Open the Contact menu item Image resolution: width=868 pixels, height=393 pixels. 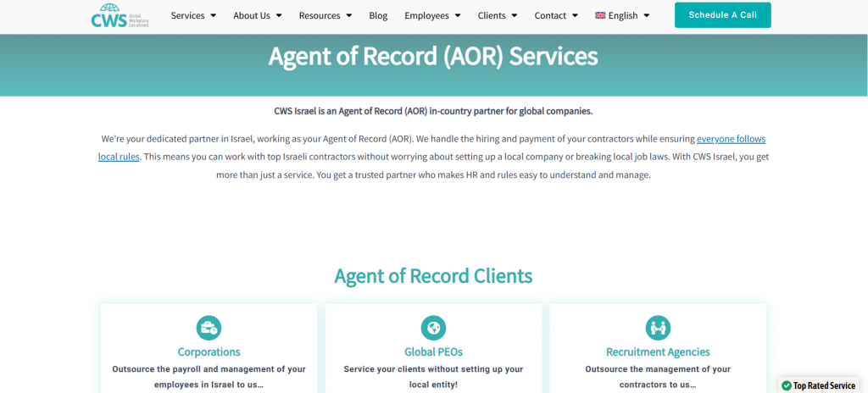point(550,15)
